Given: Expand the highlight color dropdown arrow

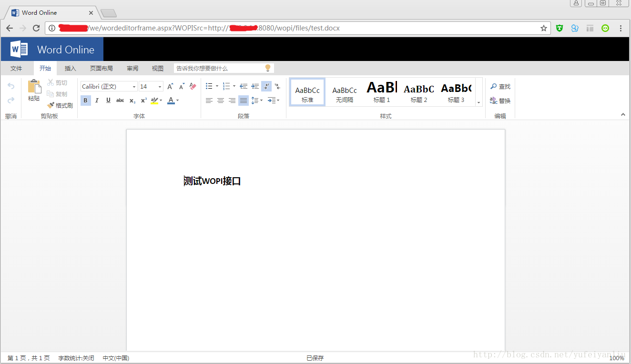Looking at the screenshot, I should click(161, 101).
